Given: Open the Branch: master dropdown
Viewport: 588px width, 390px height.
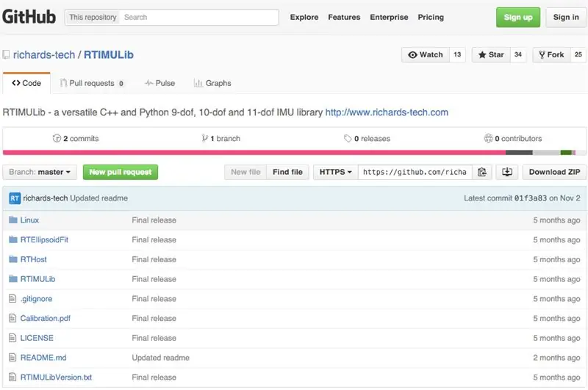Looking at the screenshot, I should 40,172.
